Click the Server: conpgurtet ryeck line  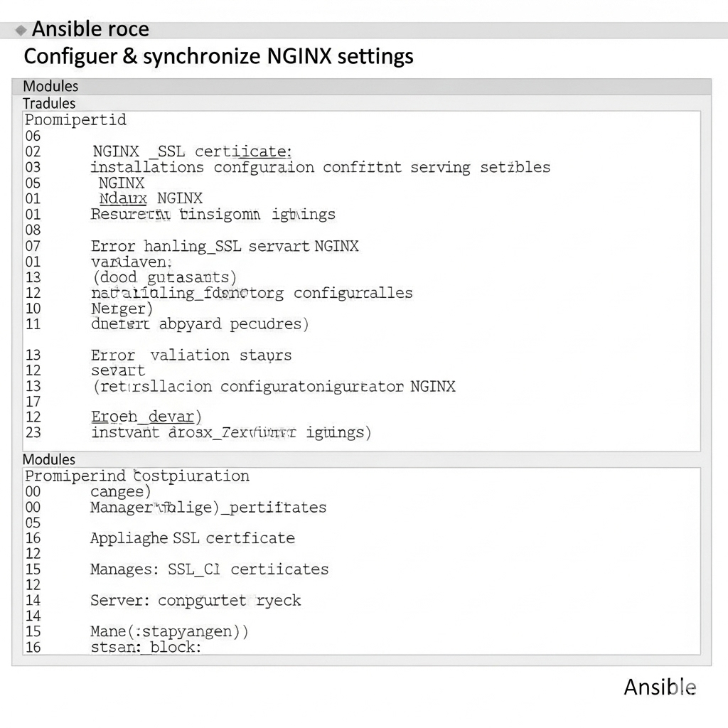tap(196, 600)
